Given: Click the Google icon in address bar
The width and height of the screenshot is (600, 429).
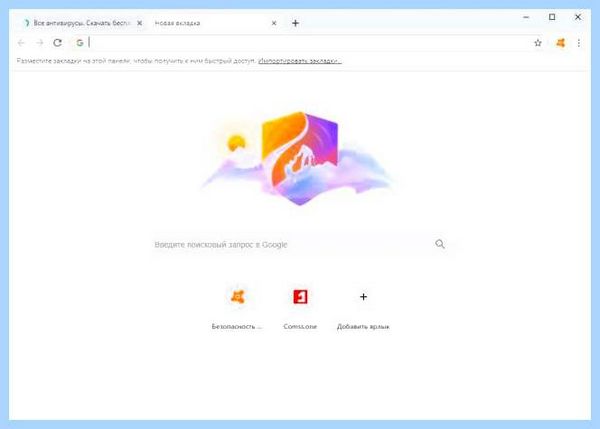Looking at the screenshot, I should tap(80, 42).
